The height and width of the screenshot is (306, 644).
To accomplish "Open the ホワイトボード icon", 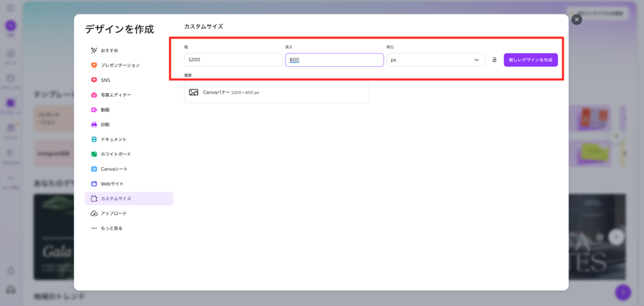I will (x=94, y=154).
